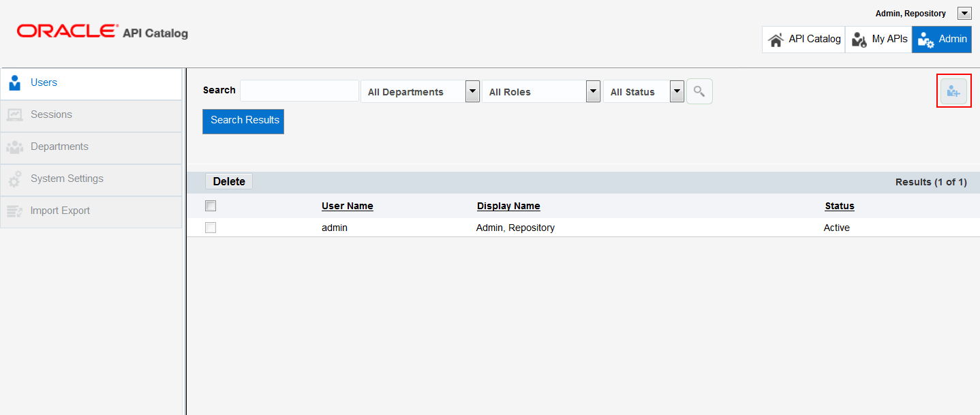Open the All Departments dropdown
The width and height of the screenshot is (980, 415).
point(472,91)
